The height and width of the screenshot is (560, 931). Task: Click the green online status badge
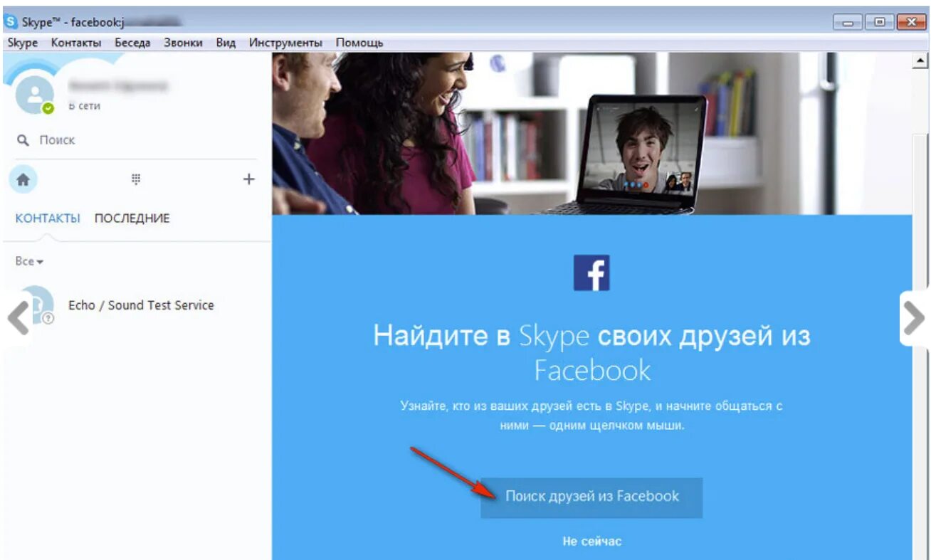tap(48, 109)
